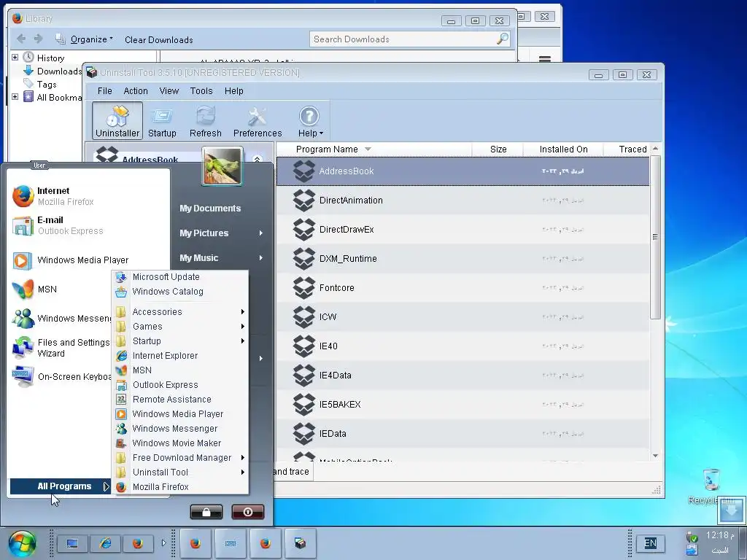This screenshot has height=560, width=747.
Task: Open the Recycle Bin desktop icon
Action: [712, 486]
